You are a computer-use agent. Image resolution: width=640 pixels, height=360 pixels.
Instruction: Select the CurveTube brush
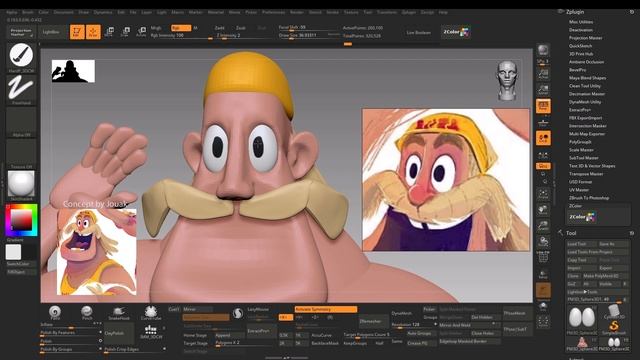click(x=151, y=313)
